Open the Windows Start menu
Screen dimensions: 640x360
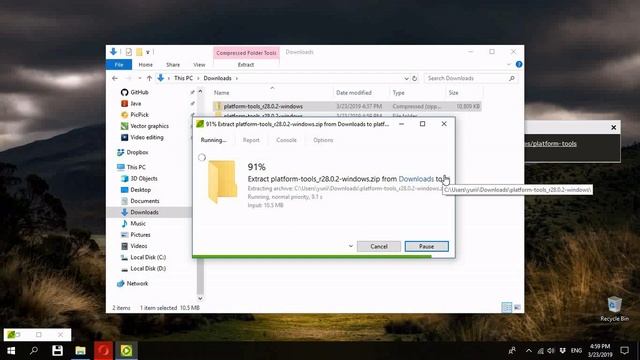[11, 351]
